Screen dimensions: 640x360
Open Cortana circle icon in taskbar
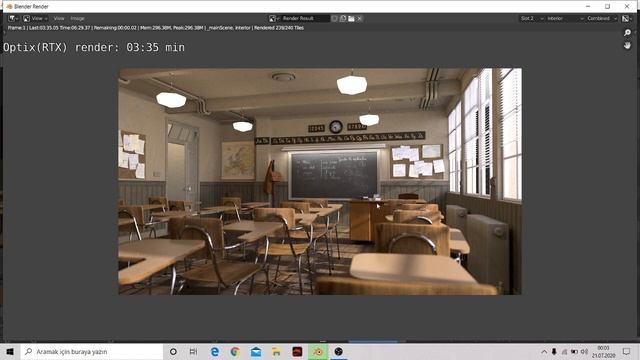(x=173, y=351)
